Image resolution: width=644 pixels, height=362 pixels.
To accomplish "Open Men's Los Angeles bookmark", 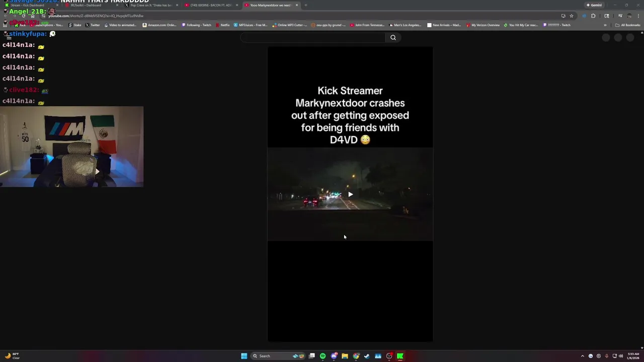I will (405, 25).
